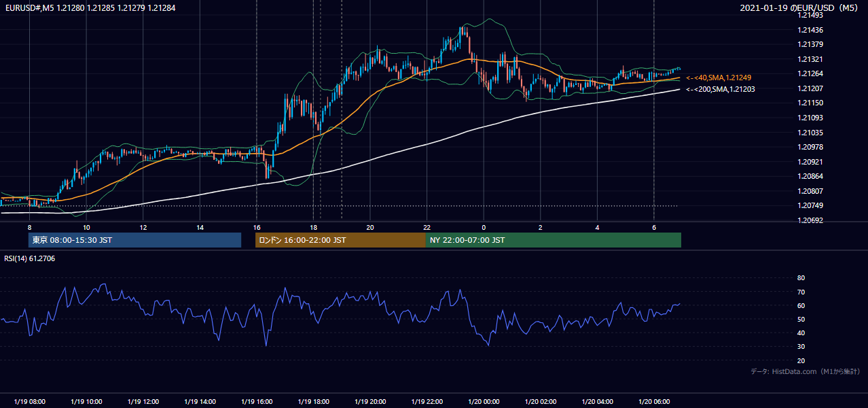Click the bottom time label 1/19 22:00
The width and height of the screenshot is (868, 408).
427,402
